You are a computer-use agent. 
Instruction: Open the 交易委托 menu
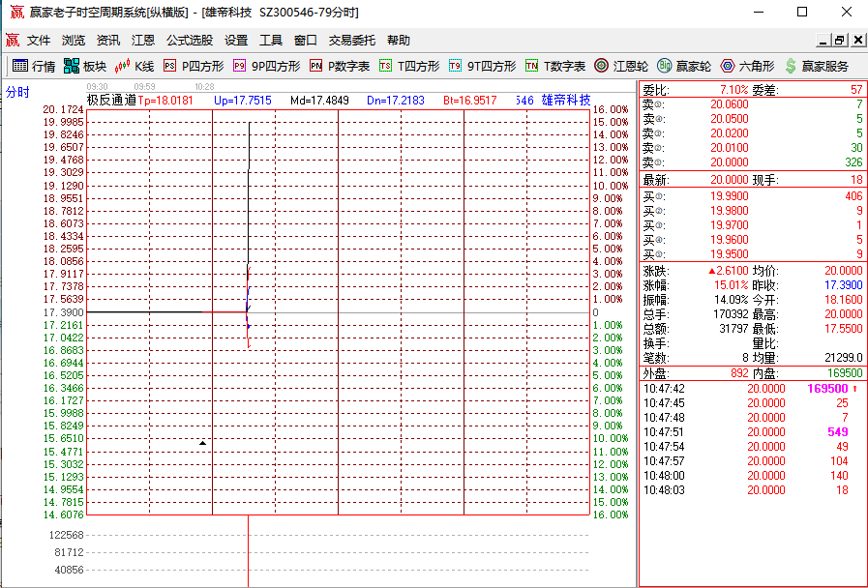(352, 41)
